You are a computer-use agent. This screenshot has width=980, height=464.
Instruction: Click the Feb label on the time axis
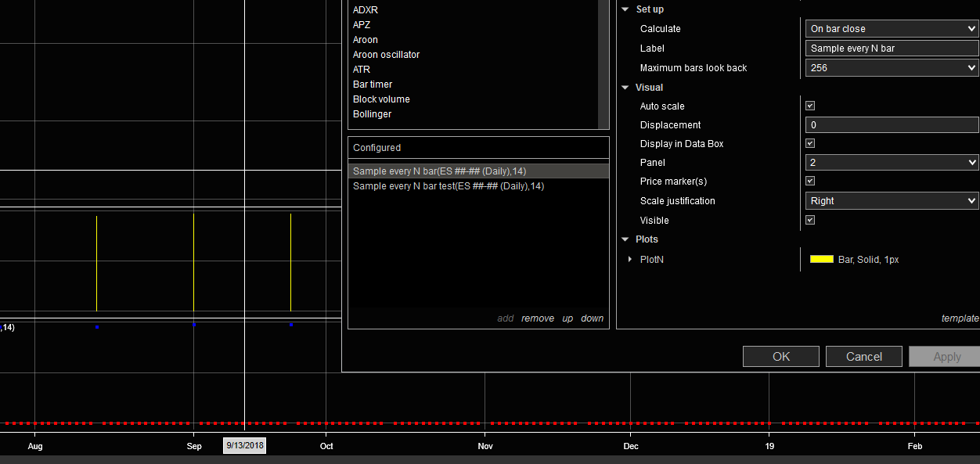tap(914, 447)
